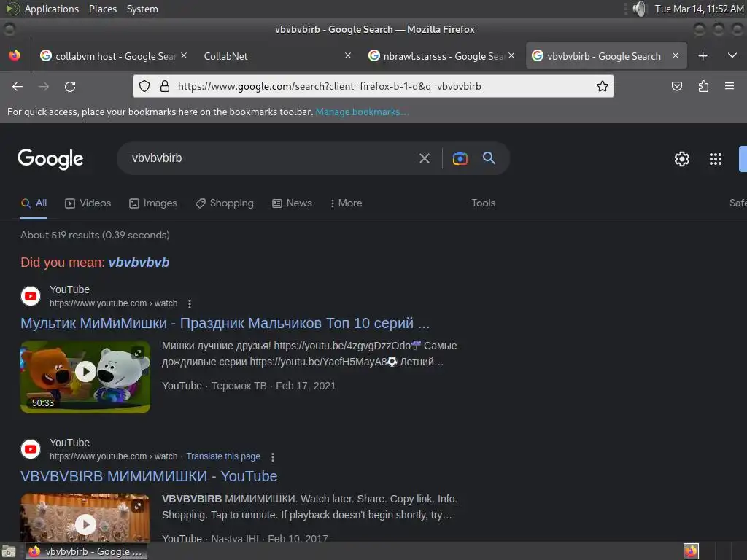Open the Save to Pocket icon
This screenshot has height=560, width=747.
click(676, 86)
